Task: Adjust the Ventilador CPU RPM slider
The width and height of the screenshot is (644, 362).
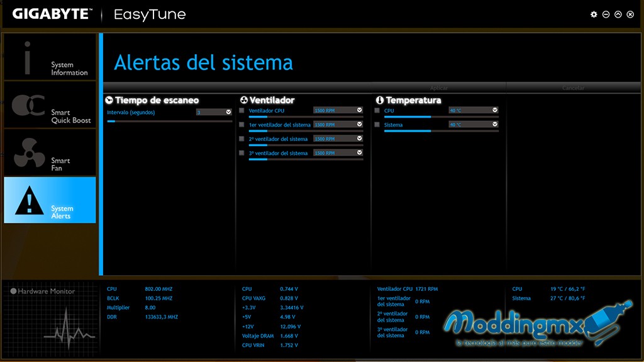Action: 306,117
